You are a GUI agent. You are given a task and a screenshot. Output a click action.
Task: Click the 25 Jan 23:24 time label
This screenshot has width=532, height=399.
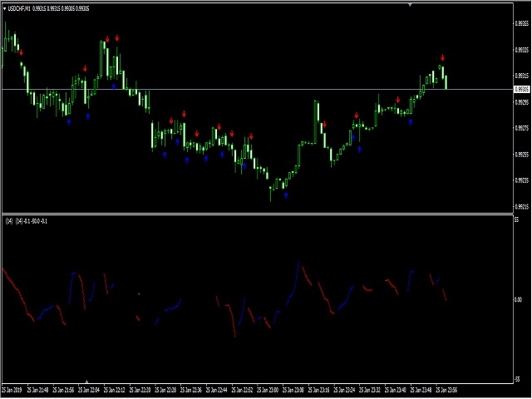344,390
